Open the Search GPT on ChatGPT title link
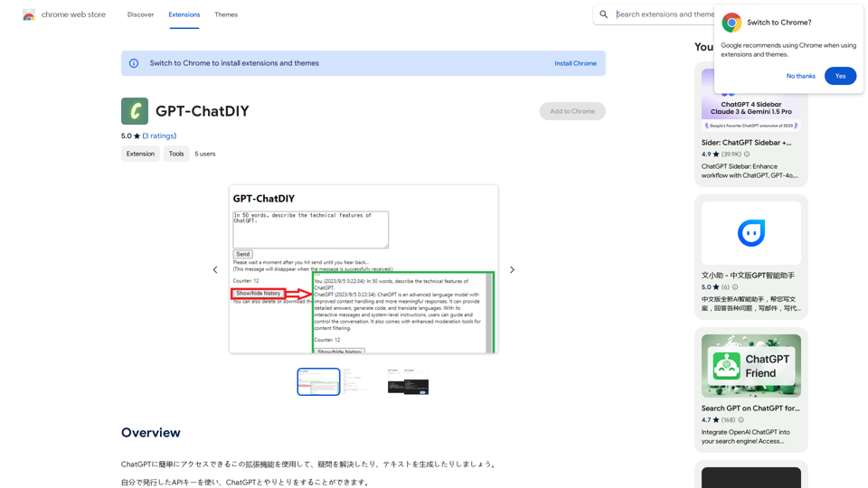 [750, 408]
